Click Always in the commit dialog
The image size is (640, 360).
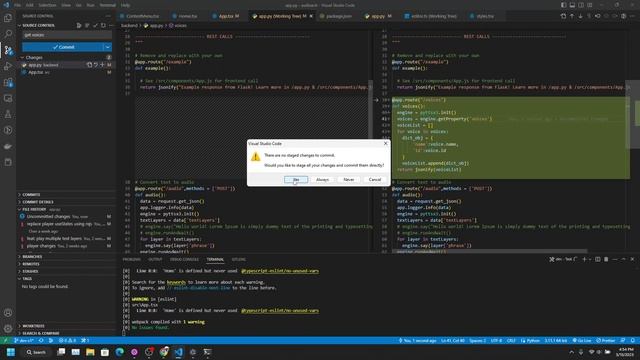pyautogui.click(x=322, y=180)
